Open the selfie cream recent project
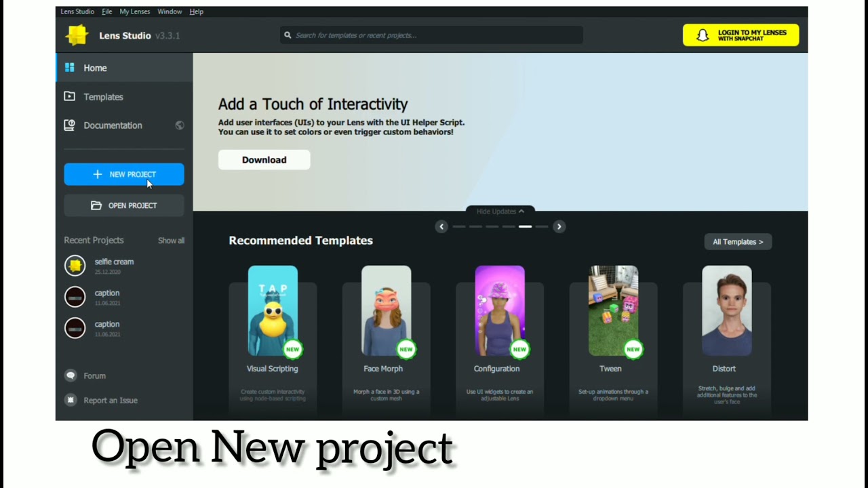The height and width of the screenshot is (488, 868). pos(124,266)
